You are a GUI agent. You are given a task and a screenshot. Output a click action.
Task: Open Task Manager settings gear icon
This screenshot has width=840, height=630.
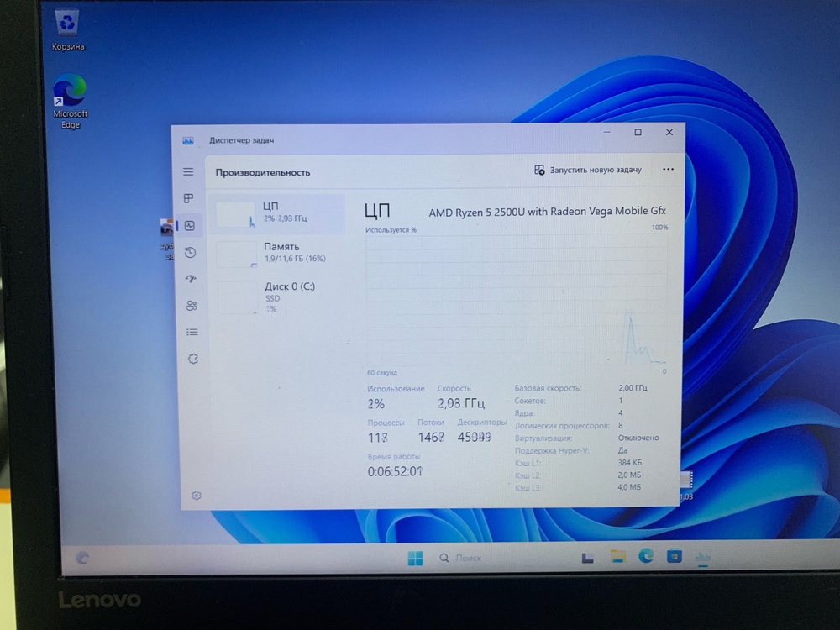click(x=196, y=496)
